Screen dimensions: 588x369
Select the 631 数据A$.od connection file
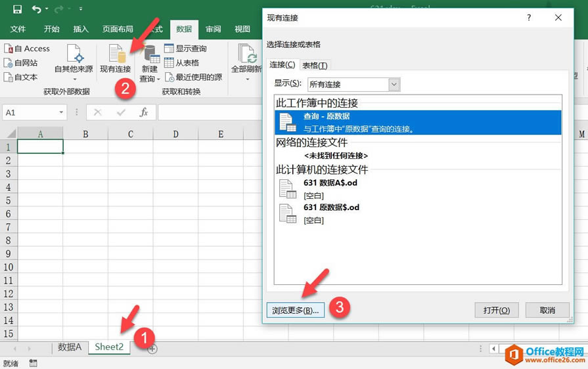pyautogui.click(x=418, y=189)
